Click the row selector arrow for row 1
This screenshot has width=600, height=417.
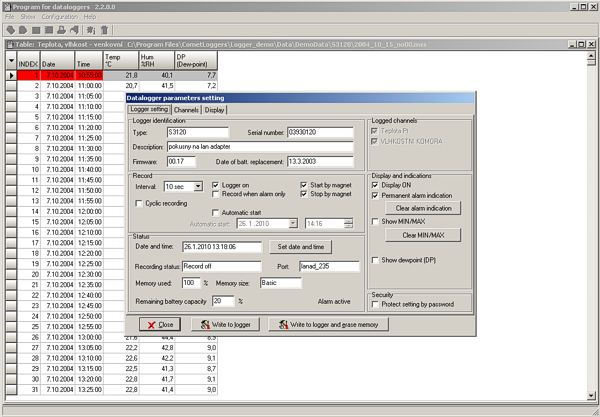(11, 75)
